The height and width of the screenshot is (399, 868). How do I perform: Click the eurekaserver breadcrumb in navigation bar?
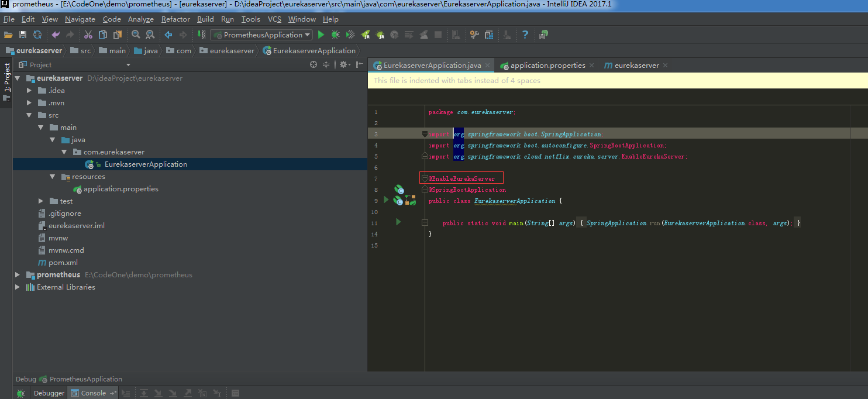point(34,51)
